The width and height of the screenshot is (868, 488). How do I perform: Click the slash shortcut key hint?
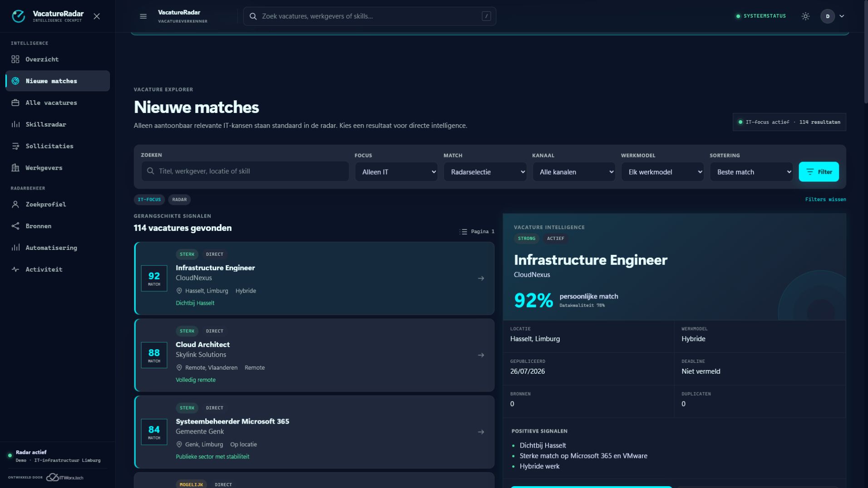(486, 16)
